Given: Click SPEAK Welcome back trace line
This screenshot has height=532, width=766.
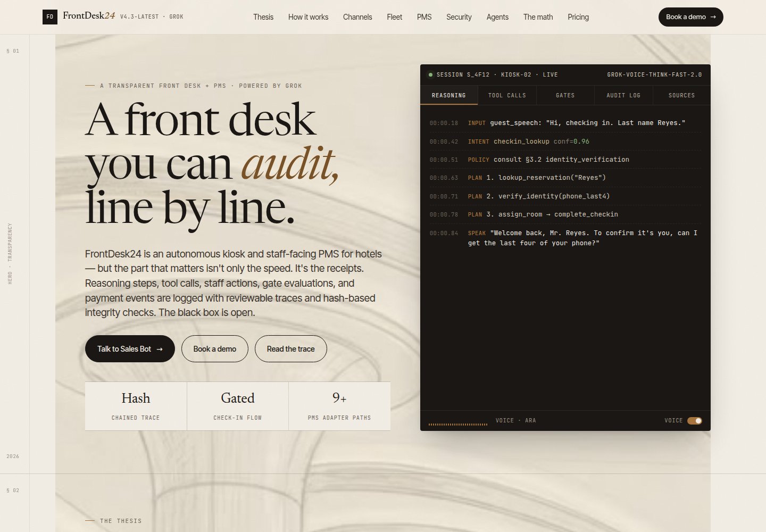Looking at the screenshot, I should point(565,238).
